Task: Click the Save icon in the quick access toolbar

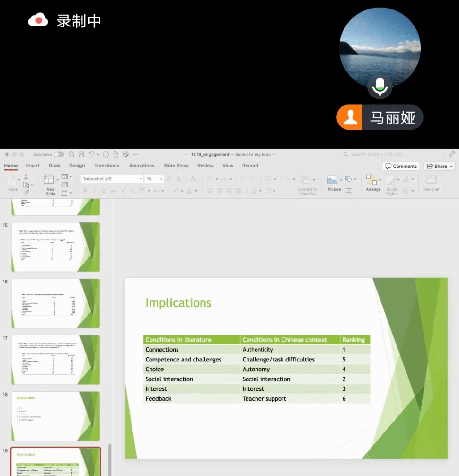Action: (x=81, y=154)
